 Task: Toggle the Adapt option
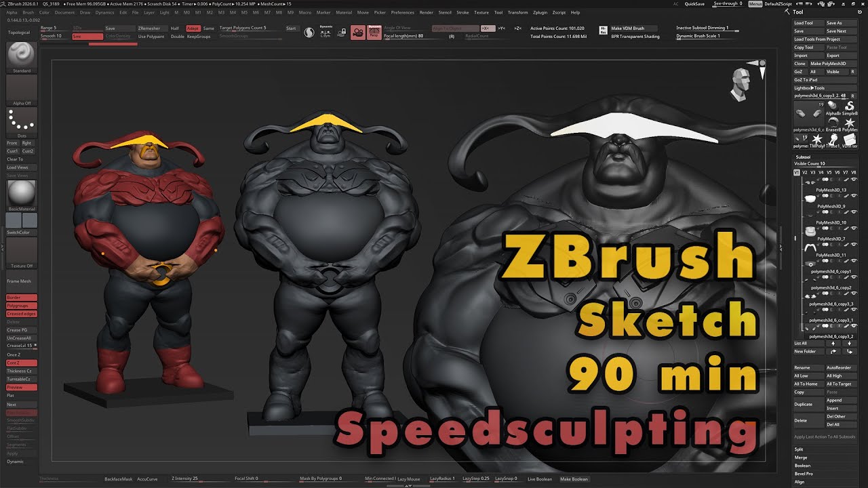[x=193, y=28]
